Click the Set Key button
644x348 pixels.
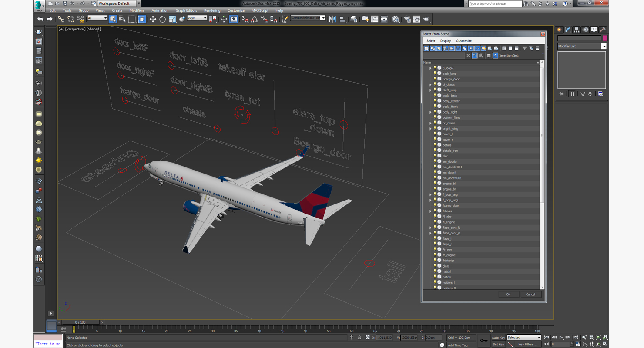pos(498,344)
